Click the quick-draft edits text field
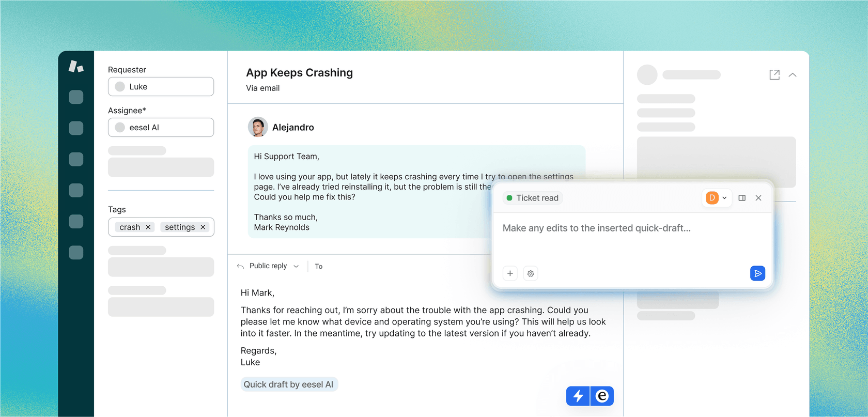The image size is (868, 417). click(x=630, y=238)
